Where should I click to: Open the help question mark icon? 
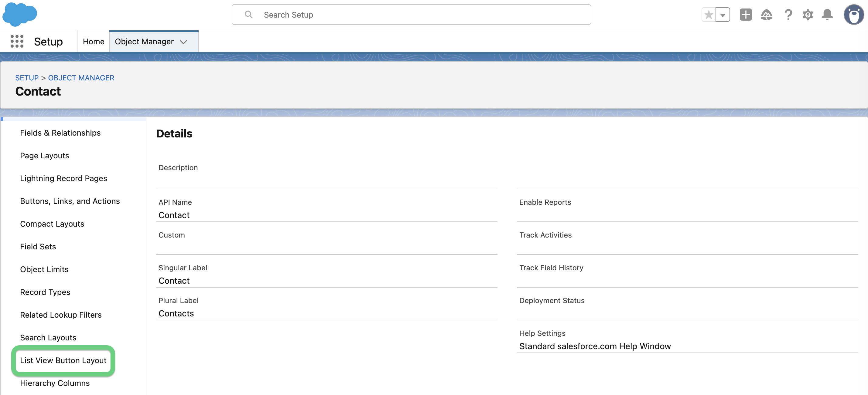(788, 15)
